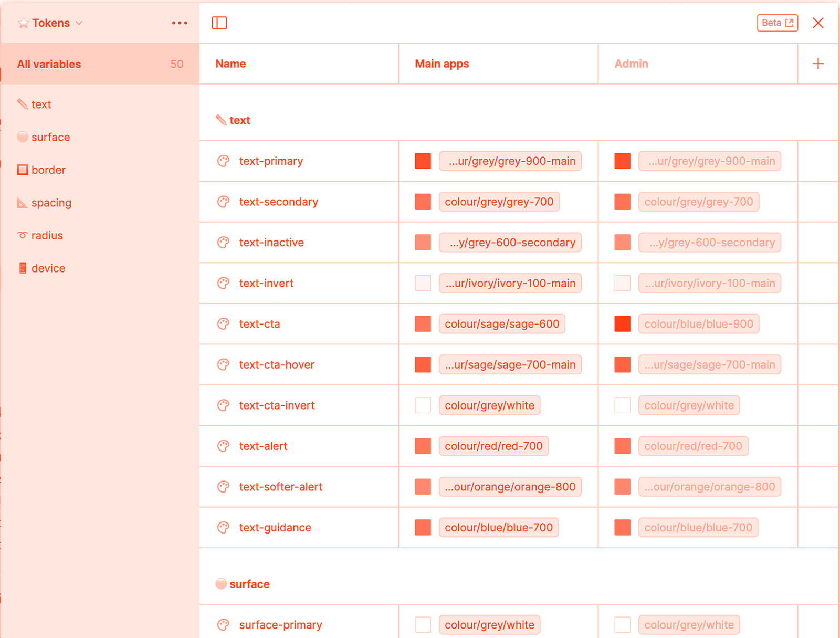The width and height of the screenshot is (840, 638).
Task: Click Admin alias ...y/grey-600-secondary
Action: pyautogui.click(x=710, y=243)
